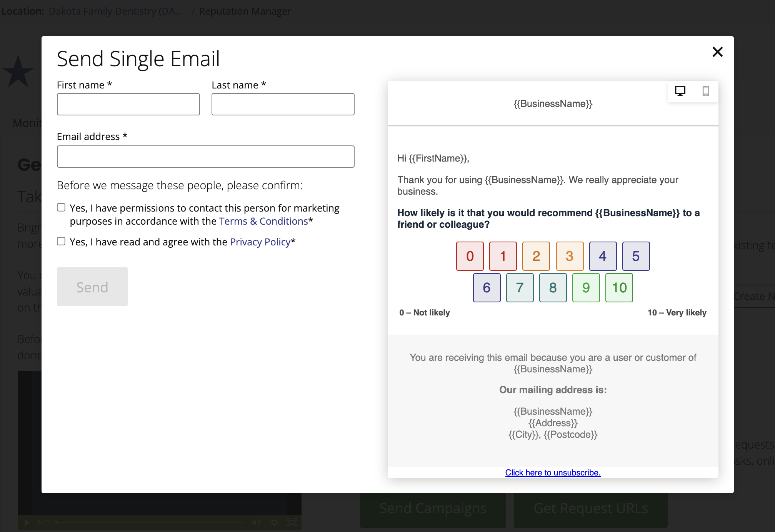Open the Privacy Policy link

260,242
